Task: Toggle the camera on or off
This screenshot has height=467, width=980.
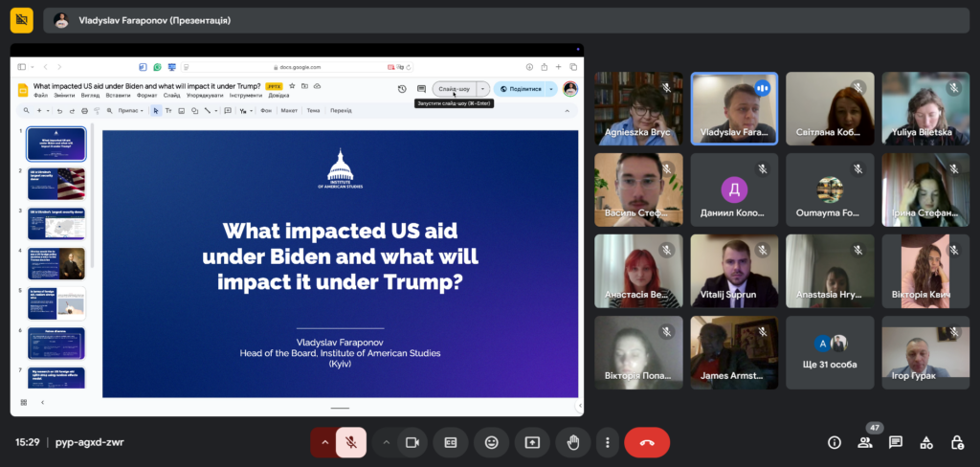Action: (x=412, y=442)
